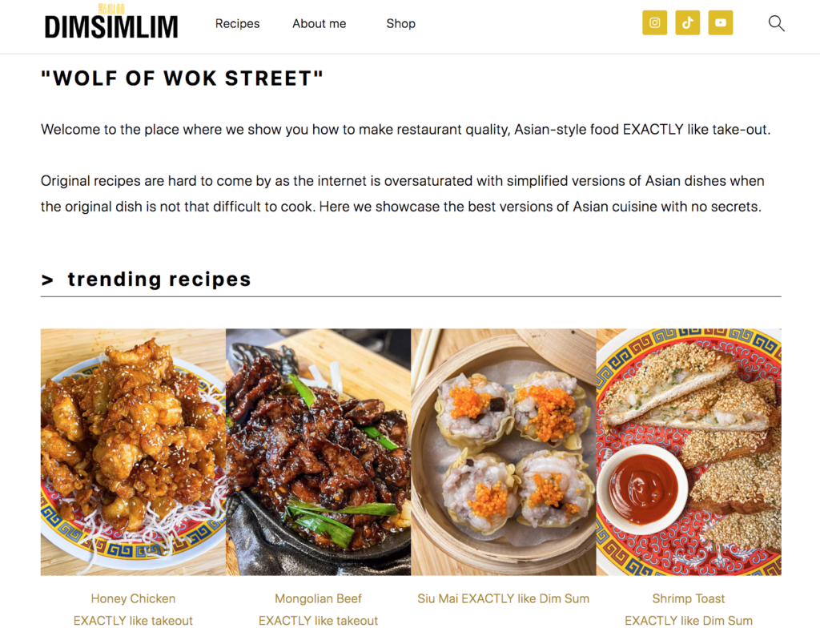Go home via the DIMSIMLIM logo
820x644 pixels.
point(111,24)
